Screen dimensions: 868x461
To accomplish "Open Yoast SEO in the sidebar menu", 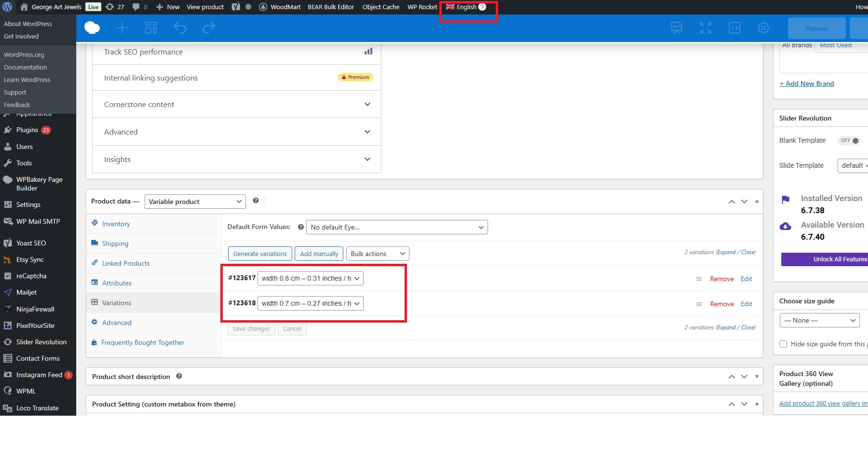I will click(x=31, y=243).
